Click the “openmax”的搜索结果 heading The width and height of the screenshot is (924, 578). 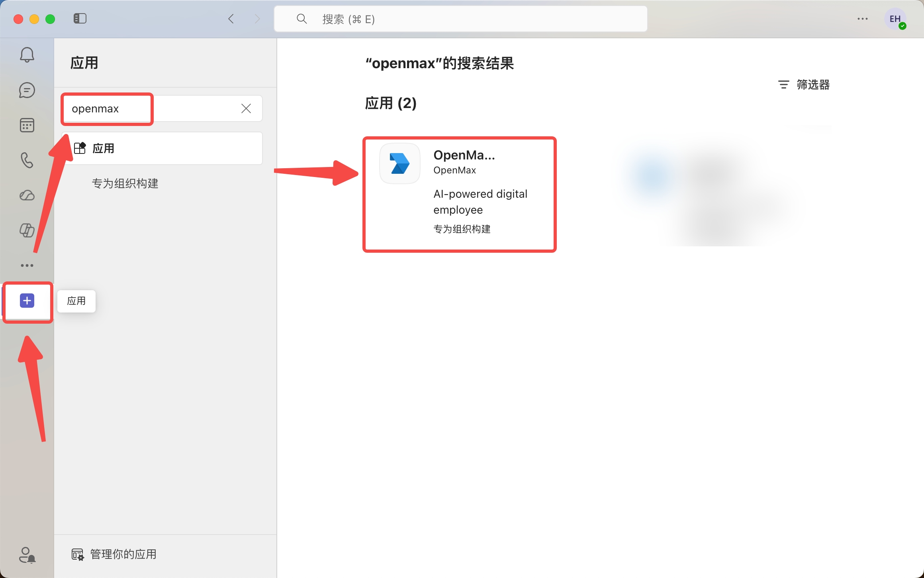coord(440,63)
